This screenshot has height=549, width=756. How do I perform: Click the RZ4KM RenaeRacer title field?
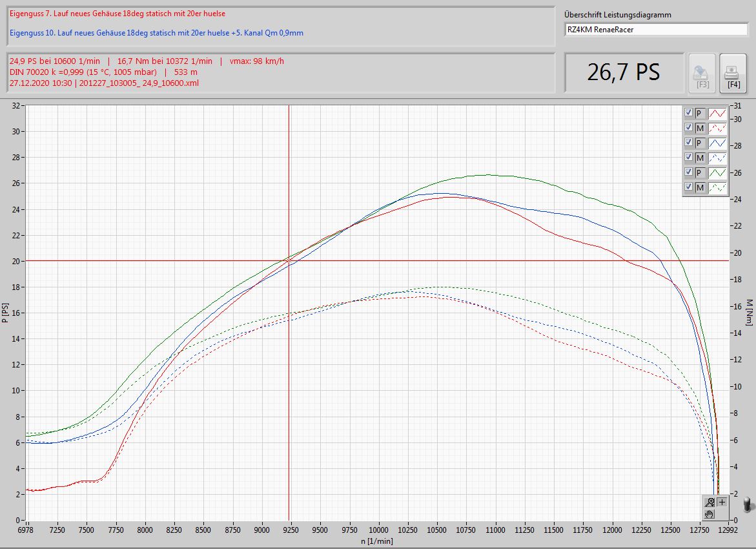pyautogui.click(x=655, y=29)
